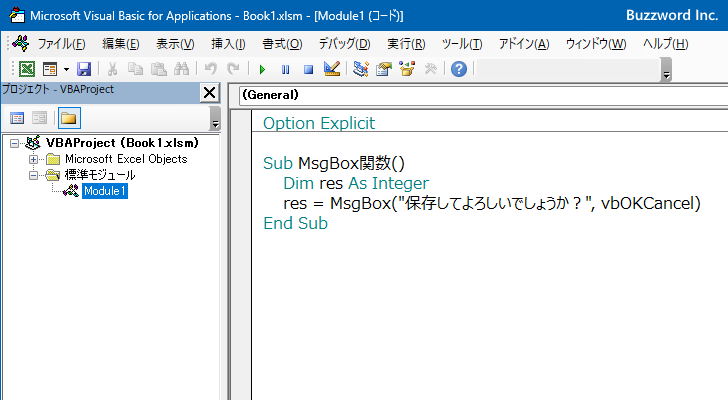Click the VBA icon beside ファイル menu

tap(20, 44)
